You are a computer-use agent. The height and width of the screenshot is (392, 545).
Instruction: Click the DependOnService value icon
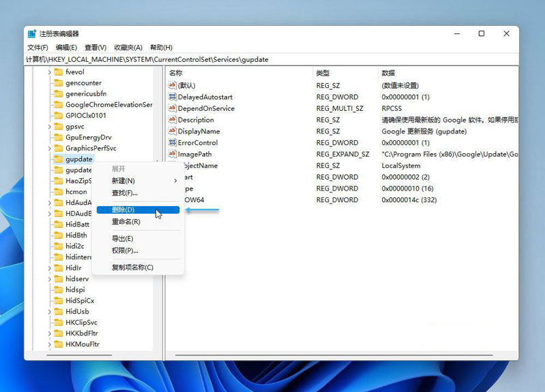pos(172,108)
